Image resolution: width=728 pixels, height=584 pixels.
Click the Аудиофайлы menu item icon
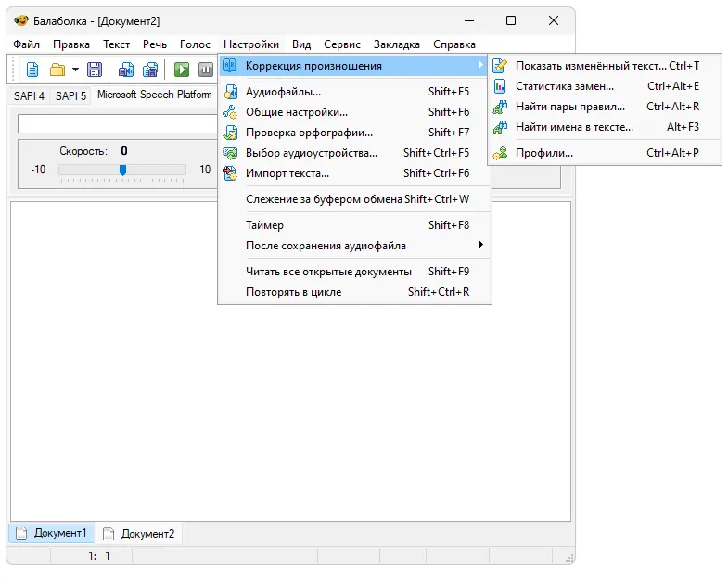point(230,92)
